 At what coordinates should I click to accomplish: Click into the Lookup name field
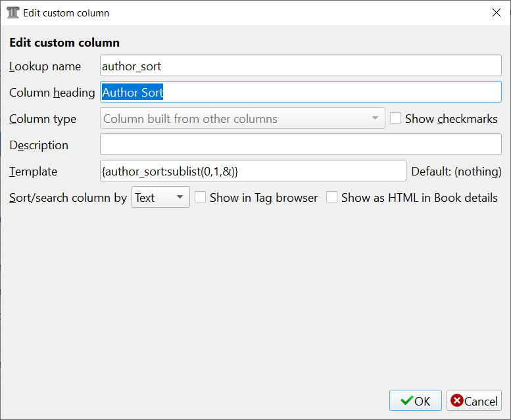[x=301, y=66]
